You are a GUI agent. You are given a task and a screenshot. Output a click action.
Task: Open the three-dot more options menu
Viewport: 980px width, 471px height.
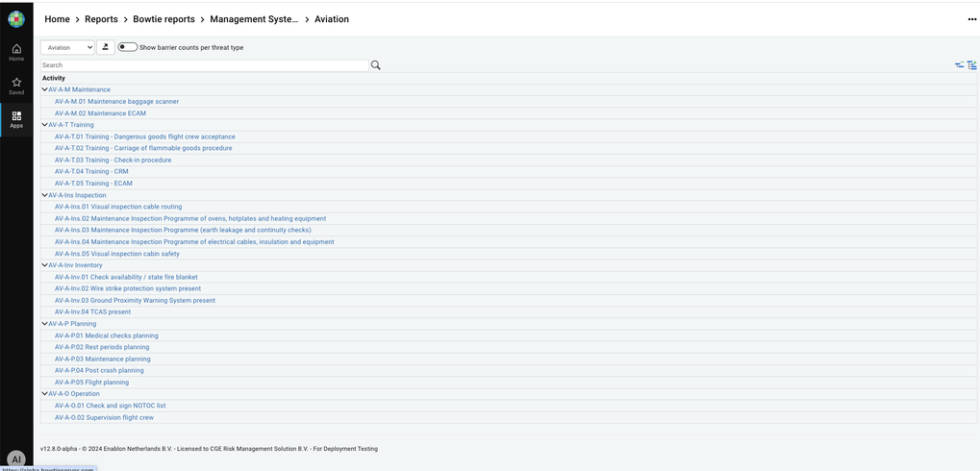[971, 19]
